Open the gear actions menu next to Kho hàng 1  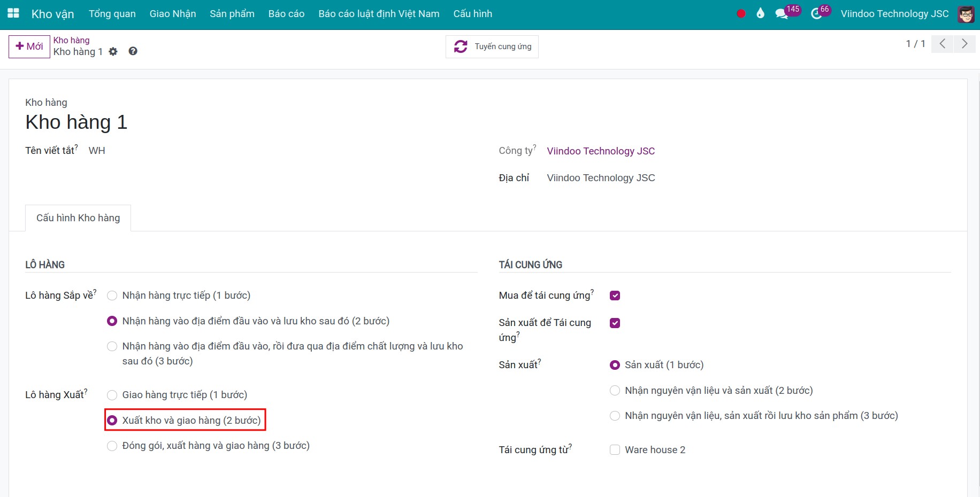pos(113,51)
